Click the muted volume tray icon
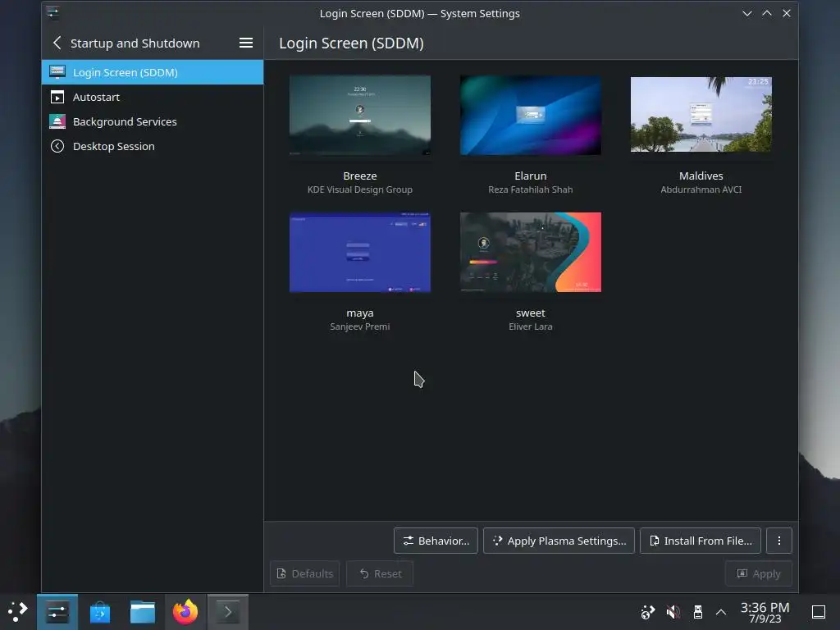 [x=673, y=612]
